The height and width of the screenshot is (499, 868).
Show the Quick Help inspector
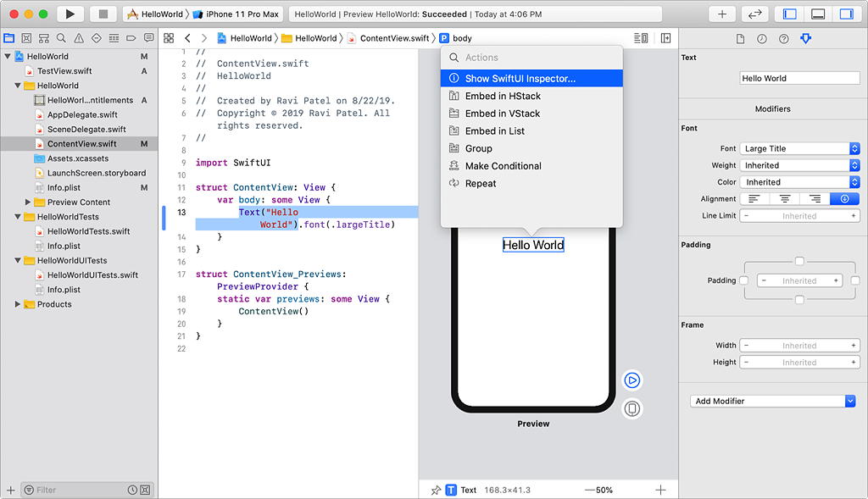click(784, 39)
